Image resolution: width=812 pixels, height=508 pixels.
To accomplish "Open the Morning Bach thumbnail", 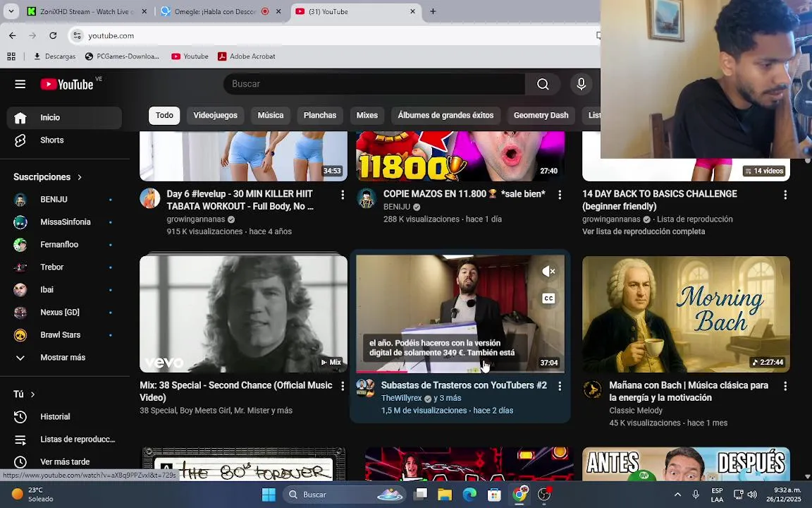I will [x=686, y=314].
